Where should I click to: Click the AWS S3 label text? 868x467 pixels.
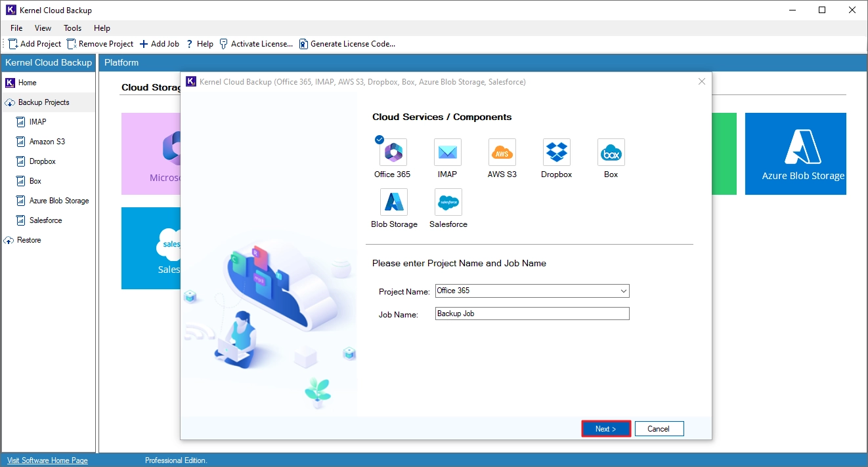click(502, 174)
